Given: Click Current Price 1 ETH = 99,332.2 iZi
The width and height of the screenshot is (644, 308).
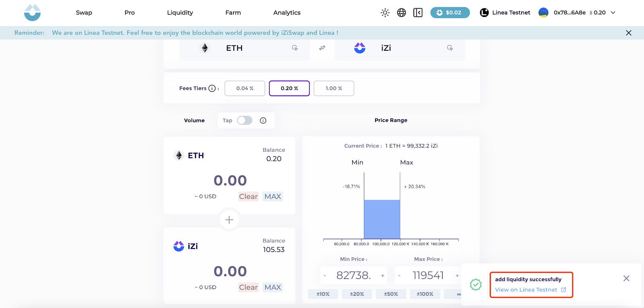Looking at the screenshot, I should pyautogui.click(x=391, y=146).
